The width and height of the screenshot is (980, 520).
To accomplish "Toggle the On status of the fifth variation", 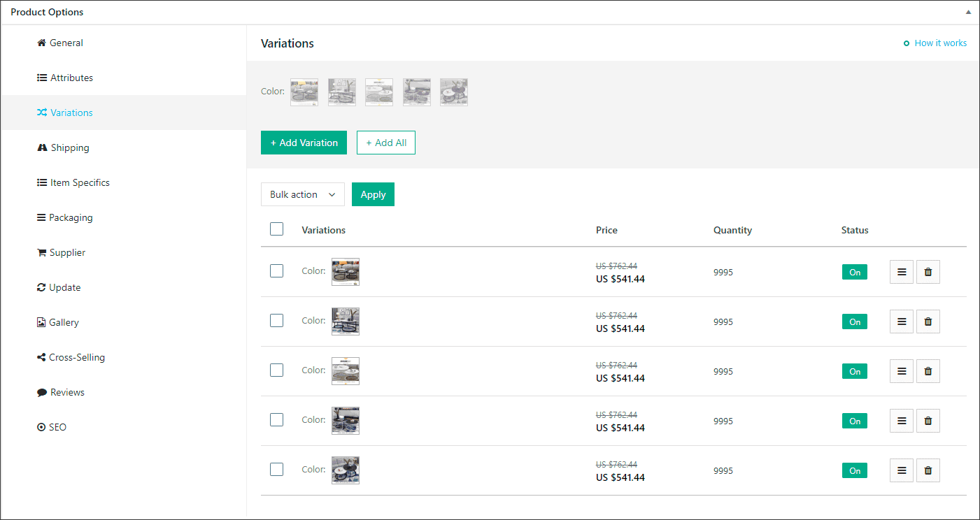I will pyautogui.click(x=855, y=470).
